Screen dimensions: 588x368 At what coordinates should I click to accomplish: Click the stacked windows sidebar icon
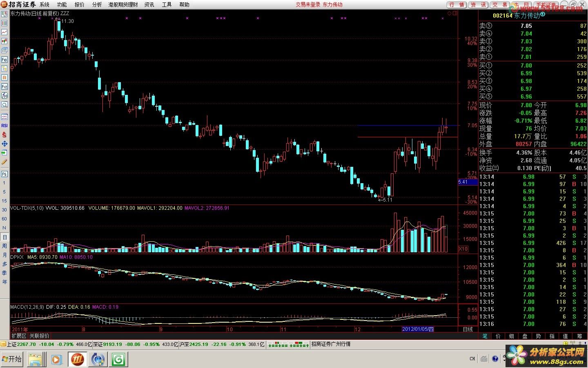click(x=4, y=50)
